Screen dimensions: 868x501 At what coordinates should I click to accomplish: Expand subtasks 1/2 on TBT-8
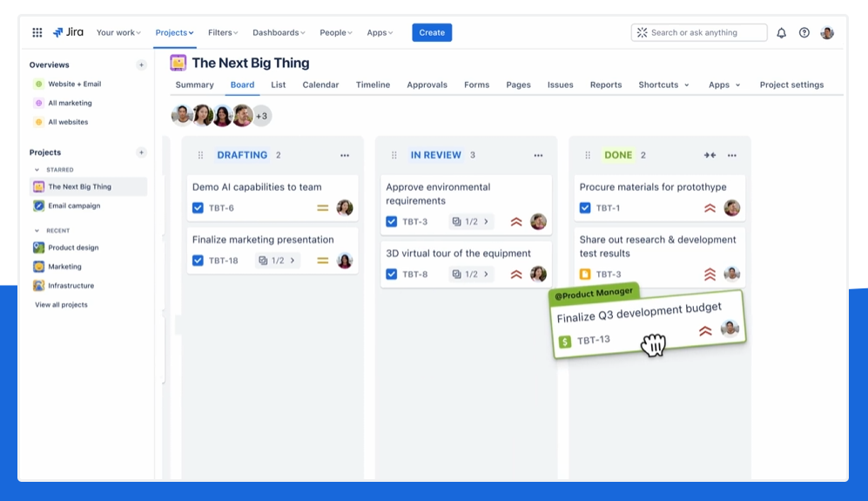point(471,274)
